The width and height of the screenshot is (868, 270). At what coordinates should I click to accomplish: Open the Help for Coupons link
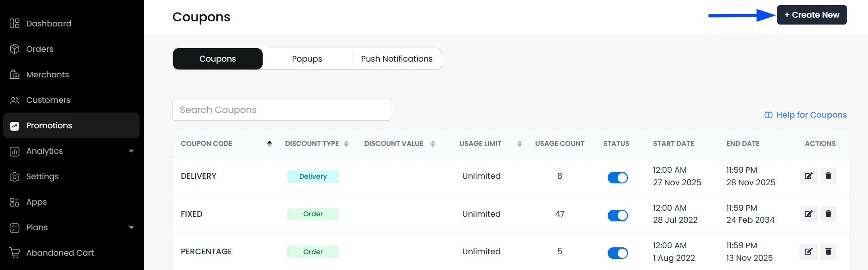click(x=806, y=115)
